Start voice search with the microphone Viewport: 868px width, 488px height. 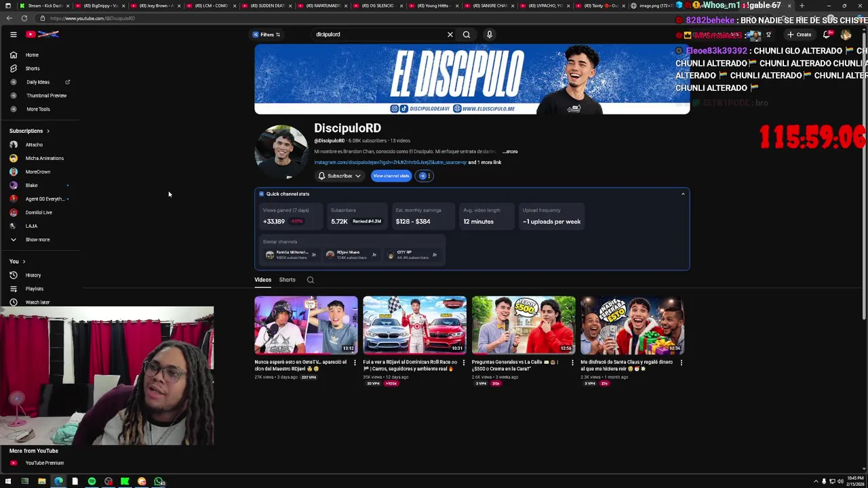tap(489, 35)
